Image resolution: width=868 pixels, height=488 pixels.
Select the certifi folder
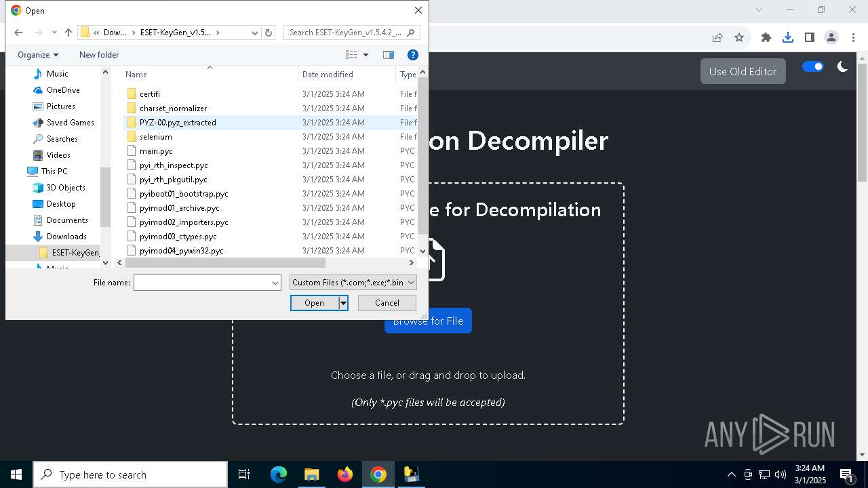tap(150, 94)
